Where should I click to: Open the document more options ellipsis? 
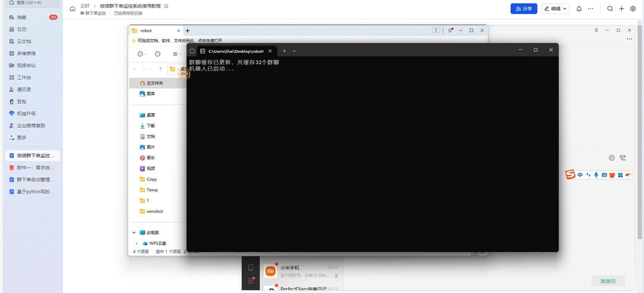591,9
